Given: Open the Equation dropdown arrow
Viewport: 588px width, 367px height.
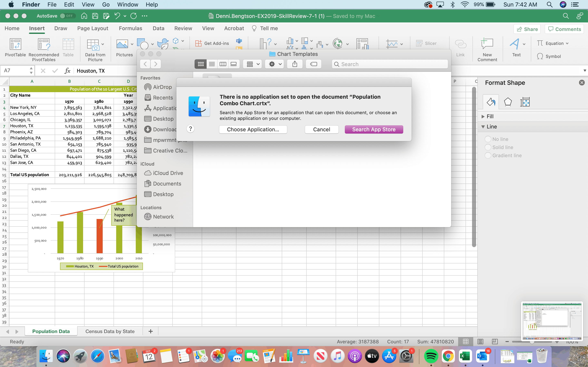Looking at the screenshot, I should coord(567,43).
